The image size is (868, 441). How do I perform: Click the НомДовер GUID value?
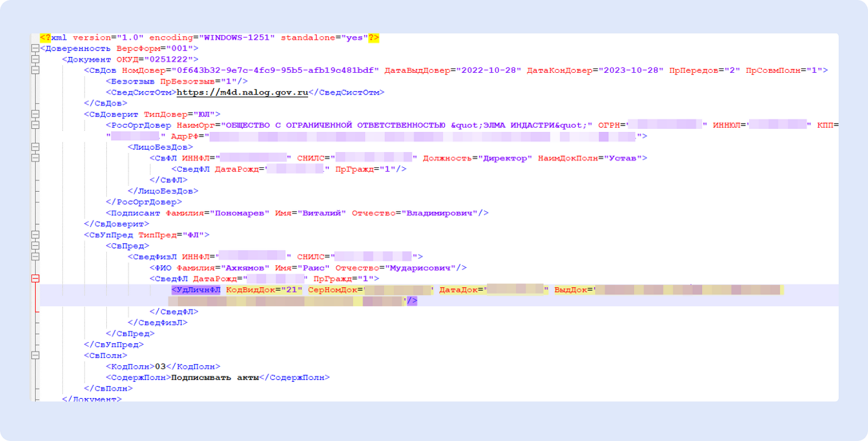(x=275, y=70)
